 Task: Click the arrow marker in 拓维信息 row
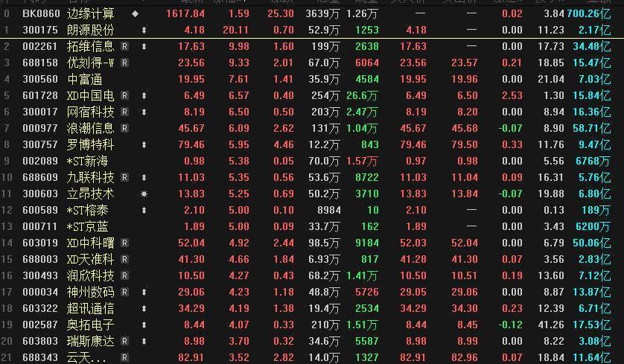point(144,47)
